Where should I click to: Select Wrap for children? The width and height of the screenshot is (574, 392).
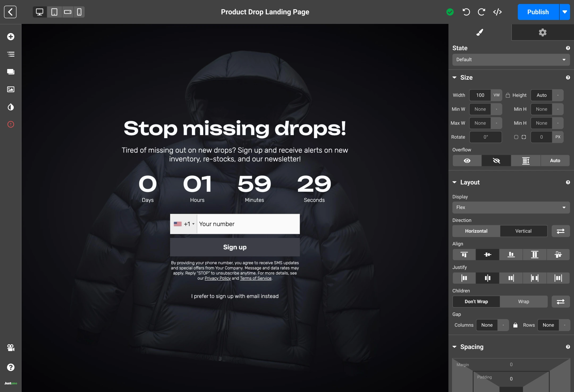[523, 301]
